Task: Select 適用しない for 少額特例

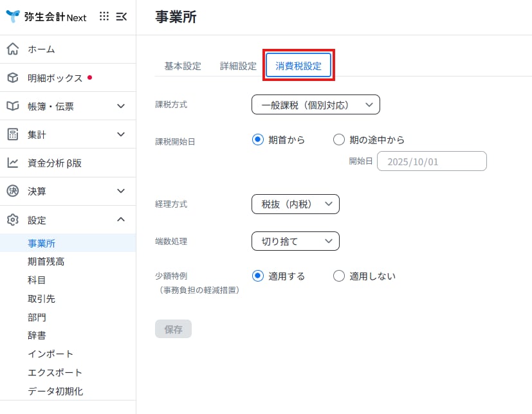Action: pos(339,276)
